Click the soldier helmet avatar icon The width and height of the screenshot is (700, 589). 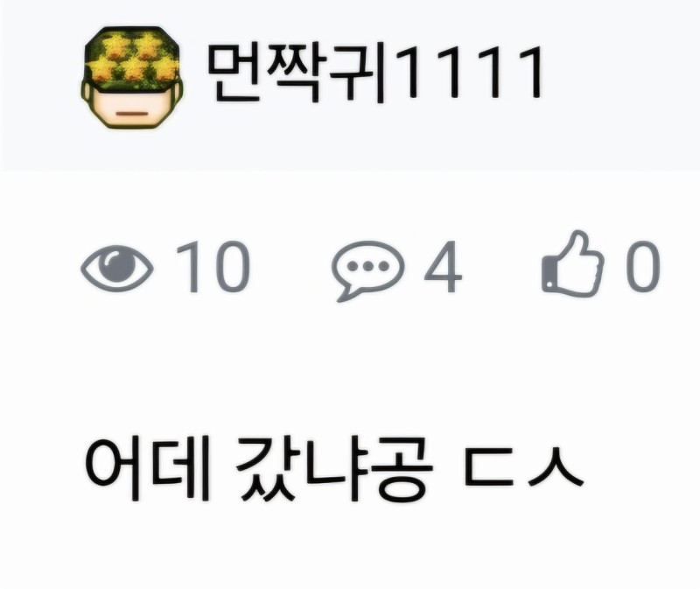tap(132, 77)
